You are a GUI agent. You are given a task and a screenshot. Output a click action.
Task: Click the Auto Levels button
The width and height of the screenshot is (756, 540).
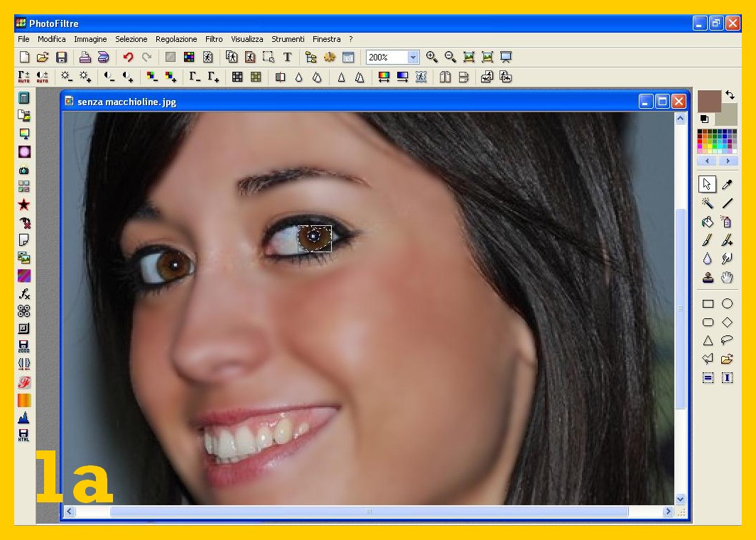(24, 77)
